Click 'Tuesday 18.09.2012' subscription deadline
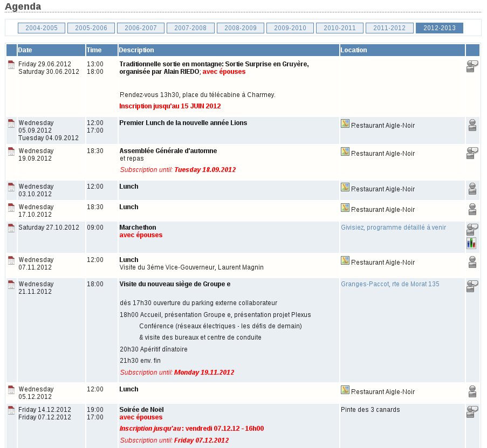The width and height of the screenshot is (487, 448). (205, 170)
